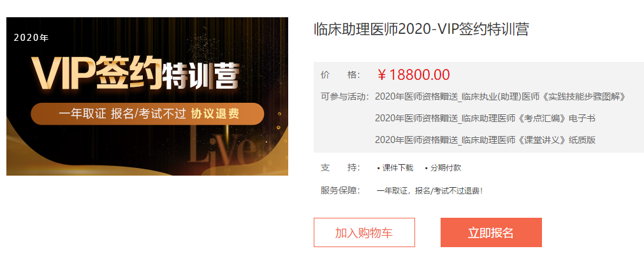
Task: Click the price ¥18800.00
Action: 413,75
